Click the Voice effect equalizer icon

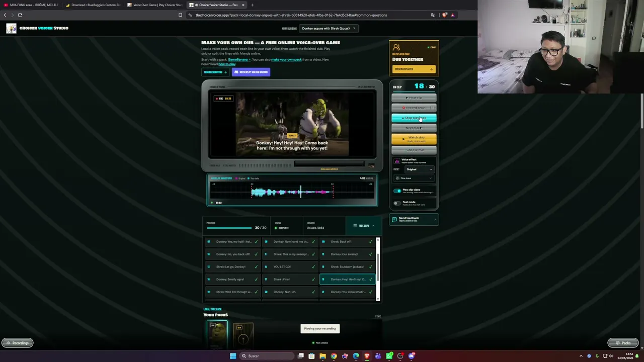(x=397, y=161)
